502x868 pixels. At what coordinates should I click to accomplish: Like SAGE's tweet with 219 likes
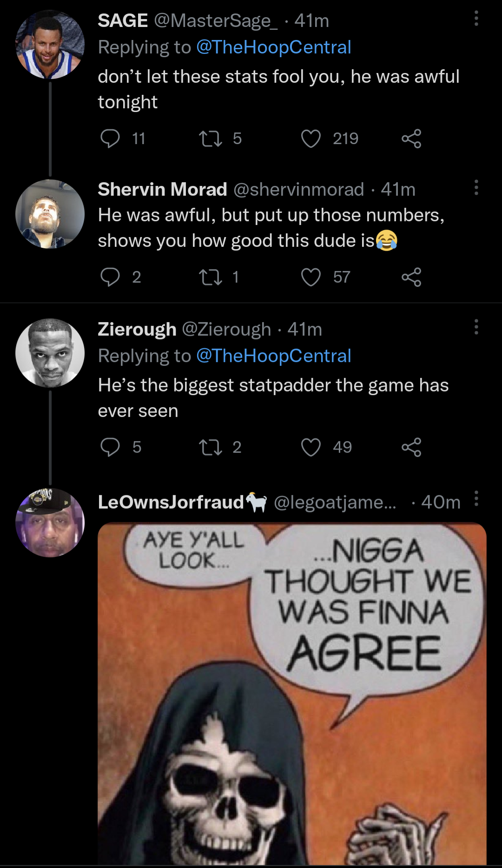[310, 139]
